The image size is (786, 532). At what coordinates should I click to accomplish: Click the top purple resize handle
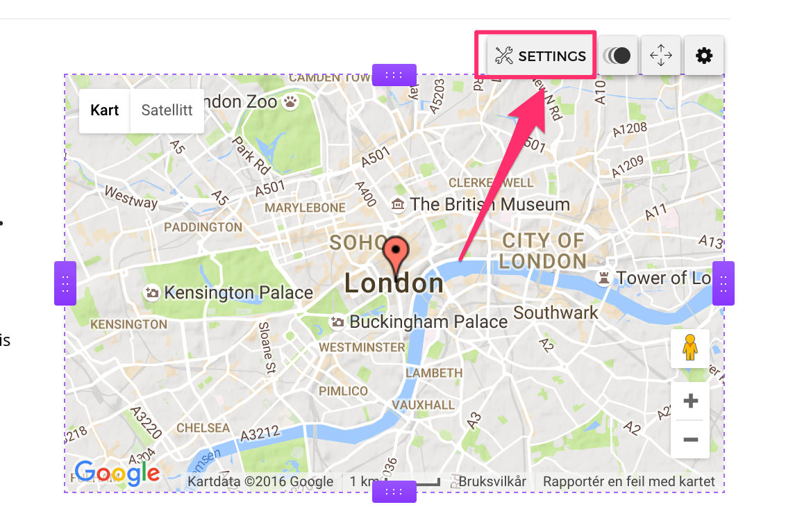tap(394, 75)
